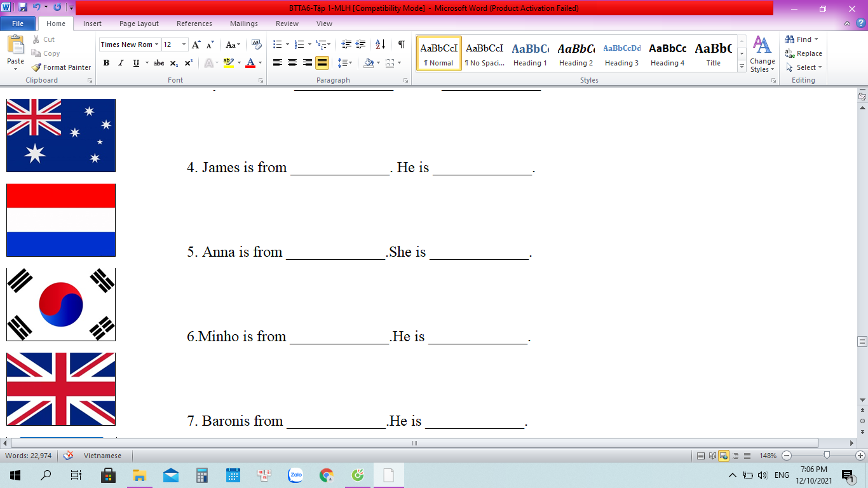This screenshot has width=868, height=488.
Task: Toggle Justify alignment
Action: (x=322, y=63)
